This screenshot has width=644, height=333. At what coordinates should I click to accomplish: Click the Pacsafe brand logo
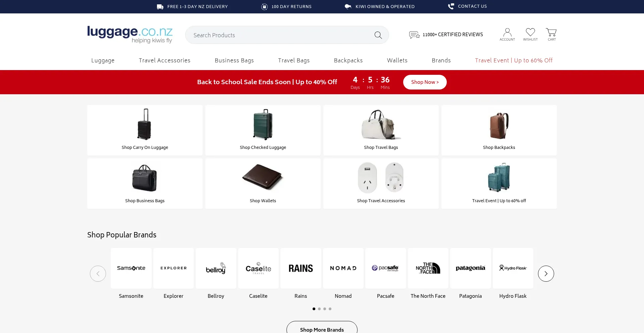click(x=386, y=268)
